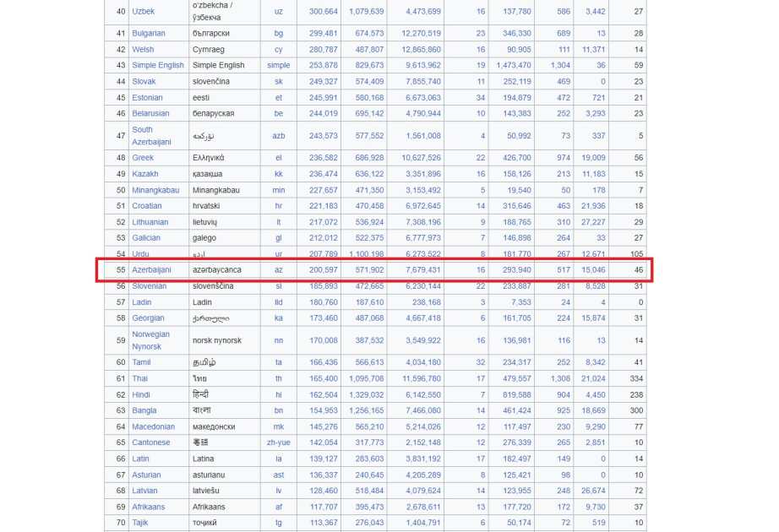Open the Hindi language link
The image size is (779, 532).
pos(140,394)
